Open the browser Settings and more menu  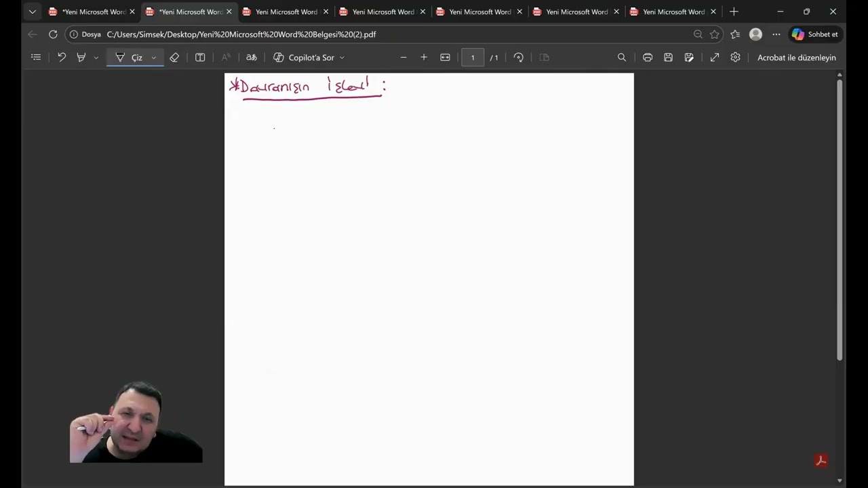[x=776, y=34]
